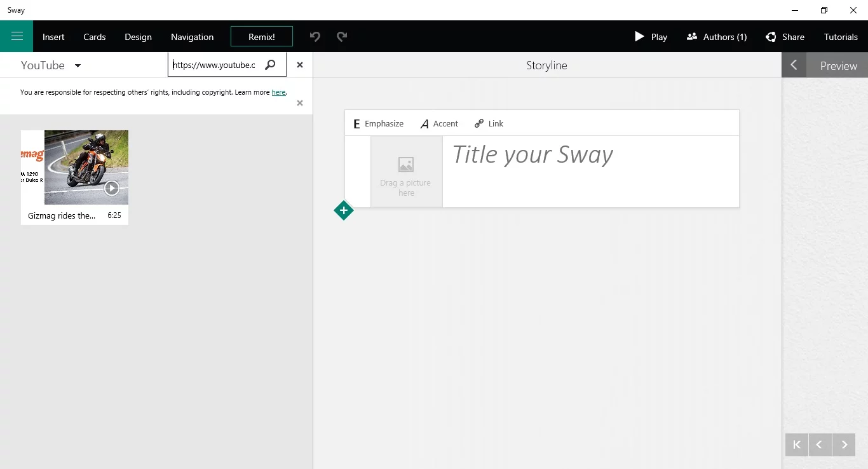This screenshot has height=469, width=868.
Task: Undo the last action
Action: tap(315, 36)
